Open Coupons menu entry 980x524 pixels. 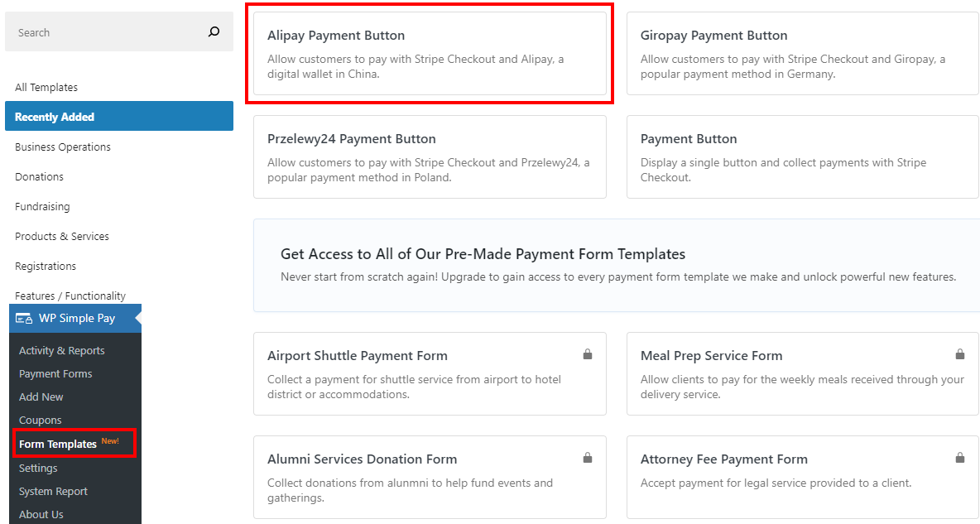tap(41, 420)
